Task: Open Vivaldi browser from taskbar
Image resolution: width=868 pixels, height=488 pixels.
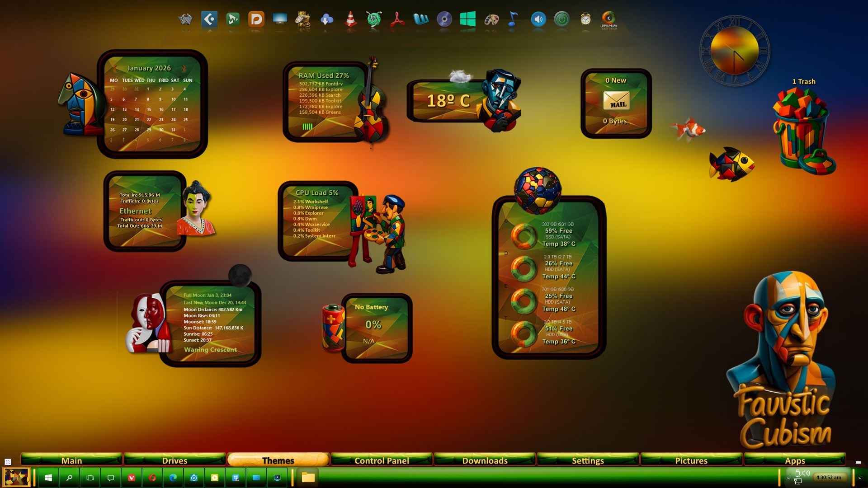Action: click(132, 478)
